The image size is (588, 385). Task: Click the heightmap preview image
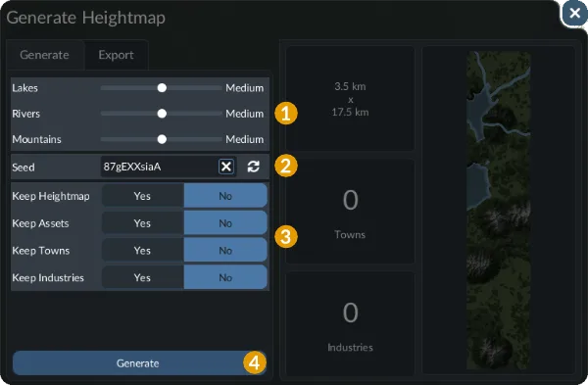point(499,211)
